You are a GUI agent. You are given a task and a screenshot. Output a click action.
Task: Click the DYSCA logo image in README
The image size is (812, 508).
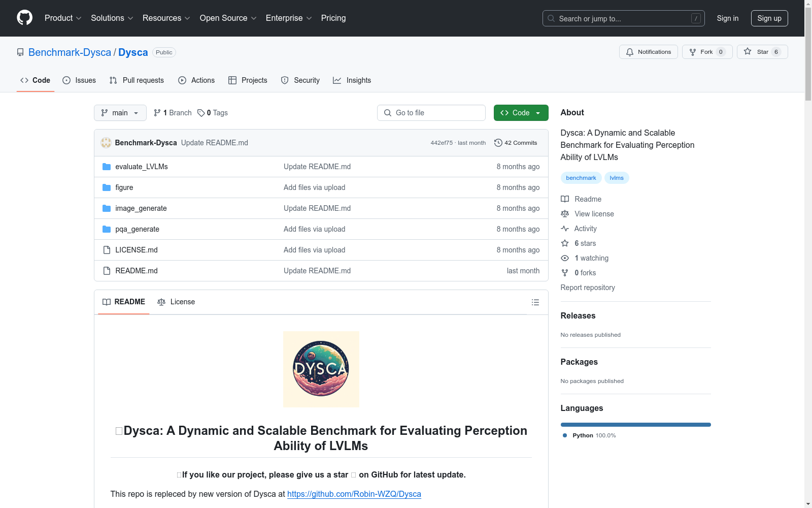[x=321, y=369]
